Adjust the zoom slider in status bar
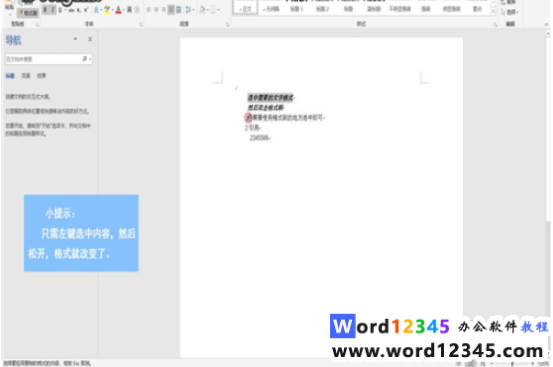 pyautogui.click(x=512, y=363)
